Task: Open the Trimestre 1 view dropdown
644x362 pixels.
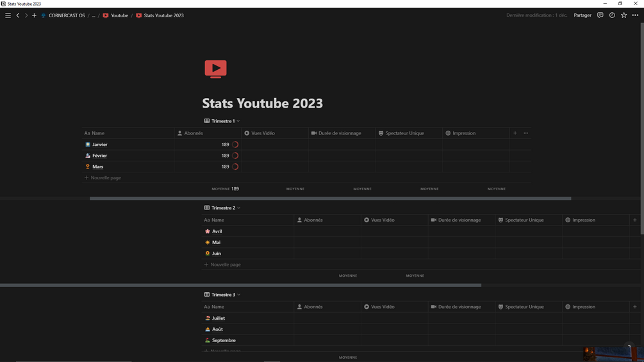Action: 222,121
